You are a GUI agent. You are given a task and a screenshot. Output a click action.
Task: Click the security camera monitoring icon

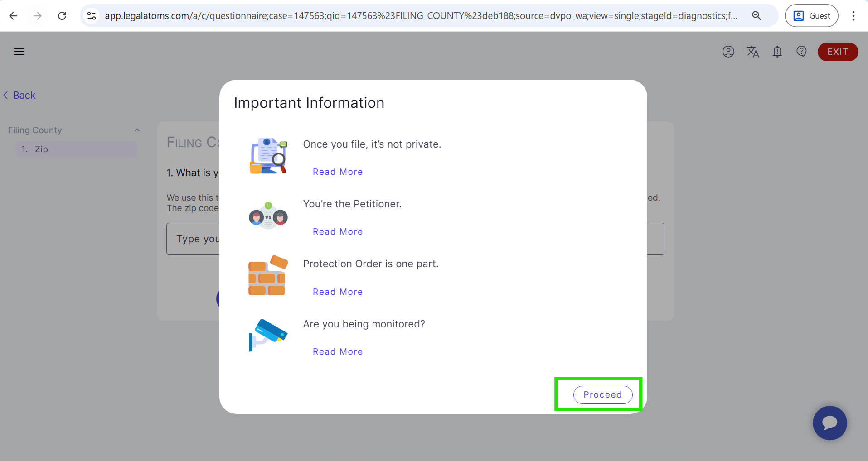[x=268, y=335]
